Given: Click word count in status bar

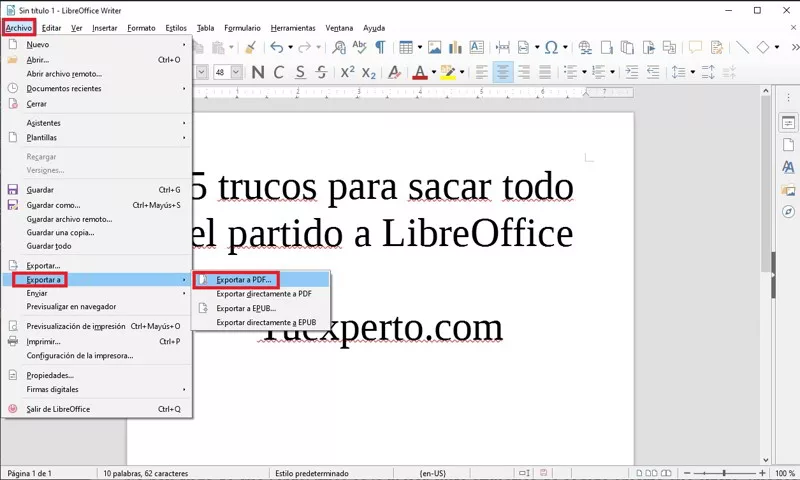Looking at the screenshot, I should [146, 473].
